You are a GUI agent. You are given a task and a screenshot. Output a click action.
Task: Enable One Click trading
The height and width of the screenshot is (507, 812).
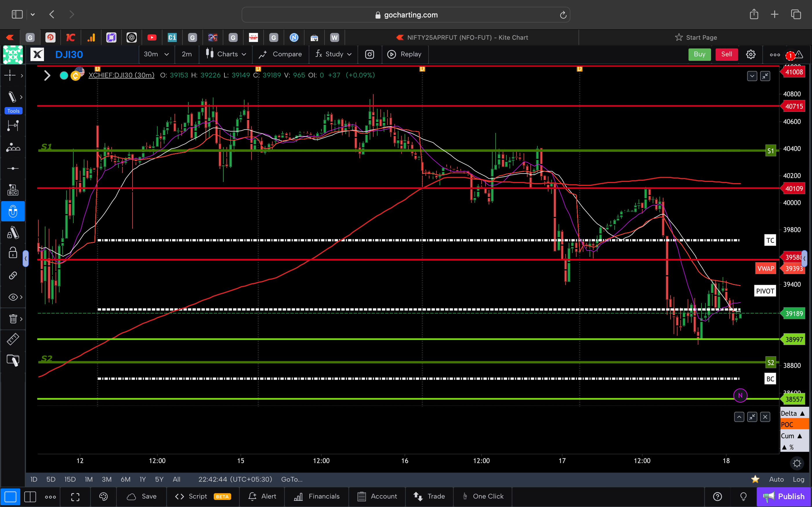483,496
